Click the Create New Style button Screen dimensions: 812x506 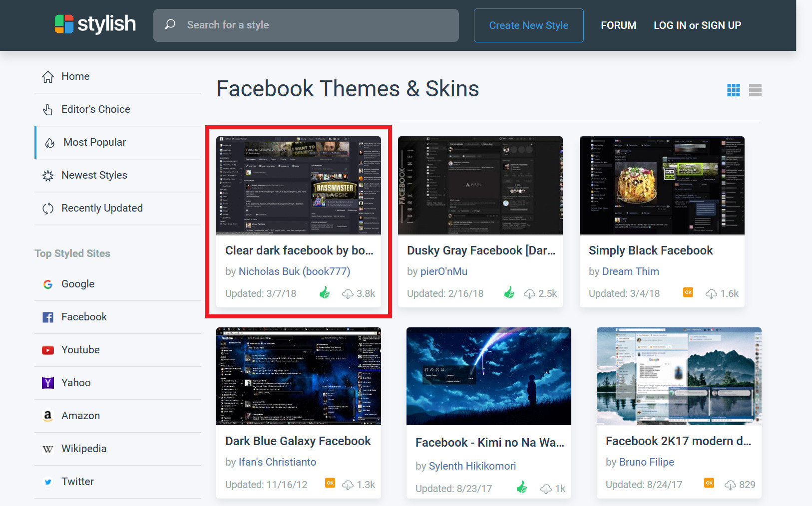(x=528, y=25)
